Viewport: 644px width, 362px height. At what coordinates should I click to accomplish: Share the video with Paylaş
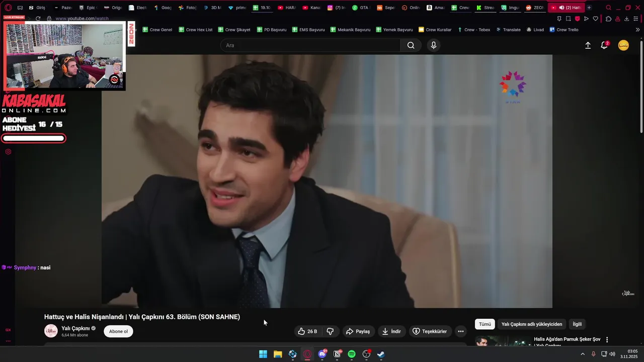click(358, 331)
